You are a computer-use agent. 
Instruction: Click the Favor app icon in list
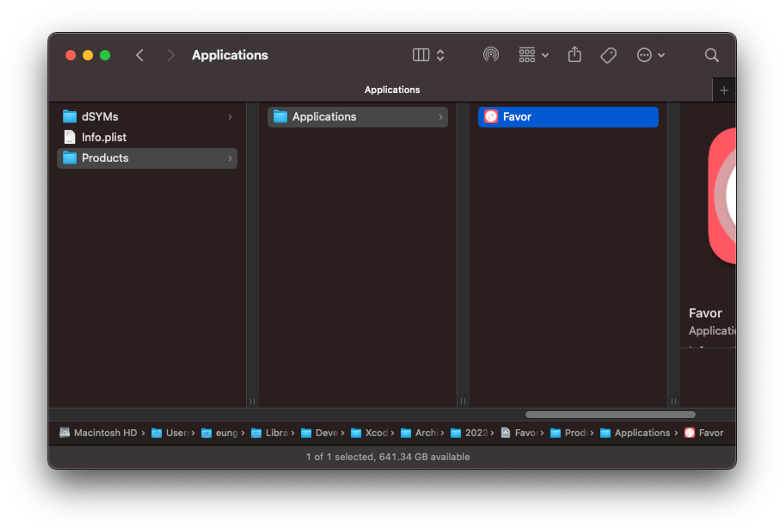tap(491, 117)
